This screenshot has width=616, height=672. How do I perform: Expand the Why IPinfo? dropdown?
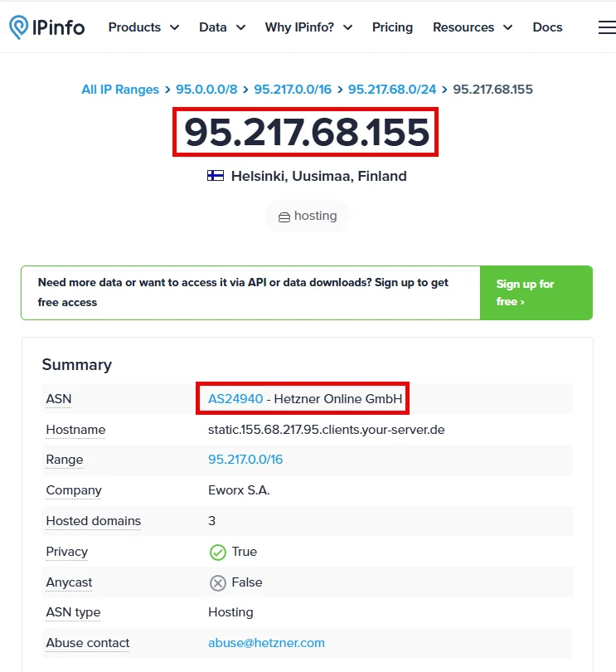pos(308,27)
